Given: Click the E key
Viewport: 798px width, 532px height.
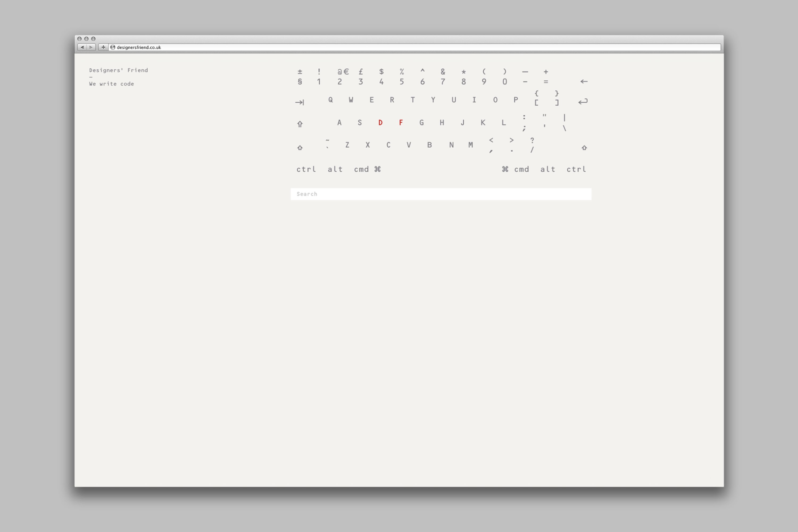Looking at the screenshot, I should (x=372, y=100).
